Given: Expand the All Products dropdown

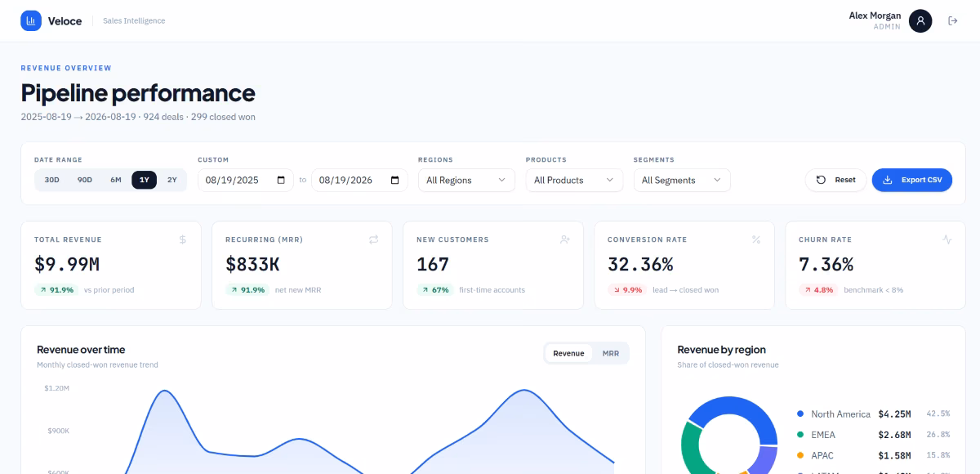Looking at the screenshot, I should (x=574, y=180).
